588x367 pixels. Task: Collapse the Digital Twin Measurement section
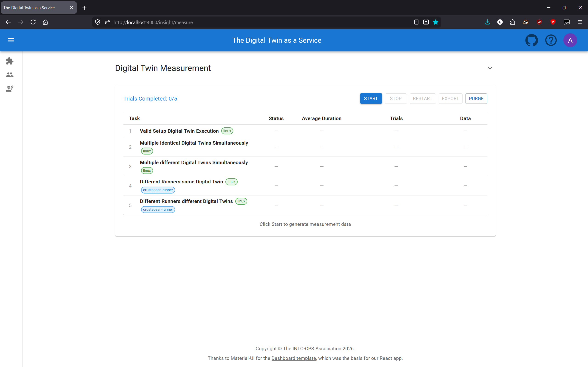pyautogui.click(x=490, y=68)
